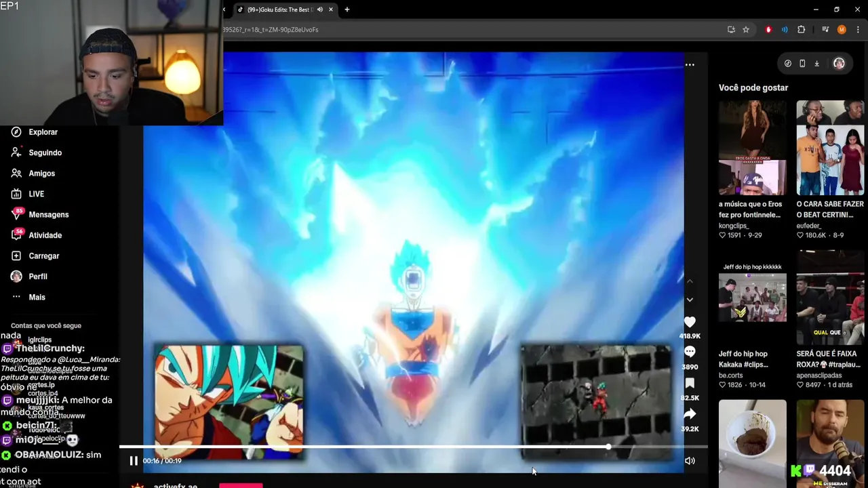Click the Explorar compass icon
868x488 pixels.
(16, 132)
